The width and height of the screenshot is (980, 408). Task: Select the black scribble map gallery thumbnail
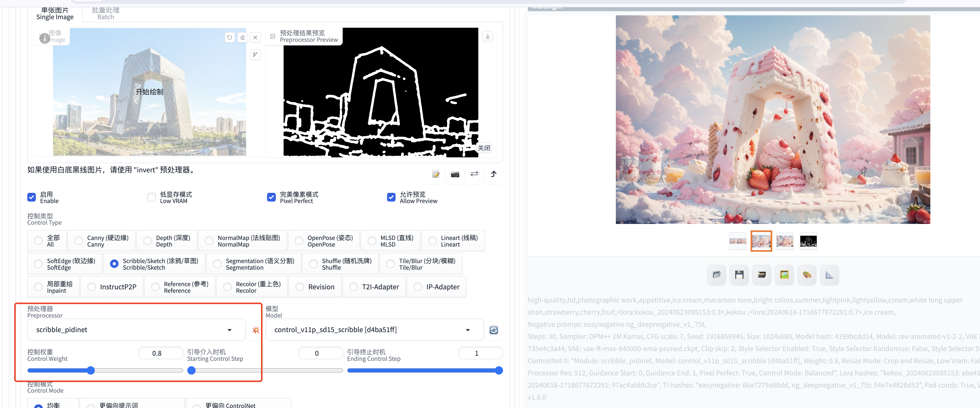point(808,241)
